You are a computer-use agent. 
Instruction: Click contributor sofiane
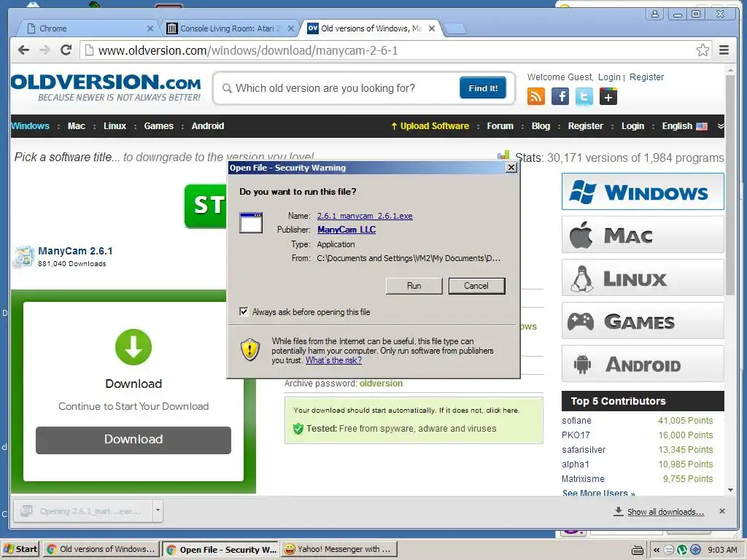pyautogui.click(x=576, y=421)
